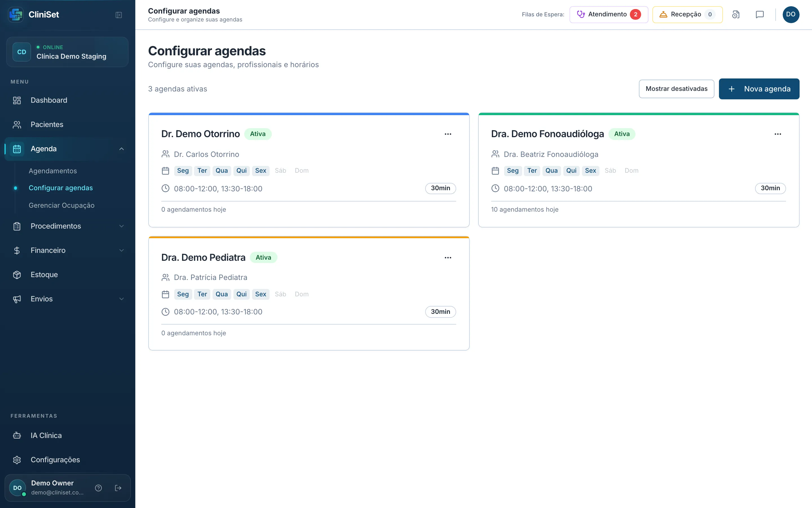Viewport: 812px width, 508px height.
Task: Click 'Dr. Carlos Otorrino' professional name
Action: point(206,154)
